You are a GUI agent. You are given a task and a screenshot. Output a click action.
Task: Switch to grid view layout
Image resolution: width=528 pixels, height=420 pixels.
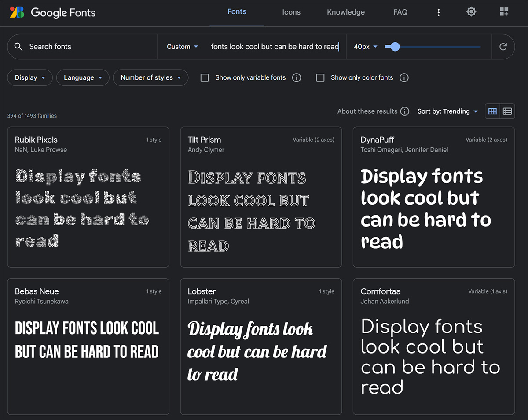click(x=493, y=111)
